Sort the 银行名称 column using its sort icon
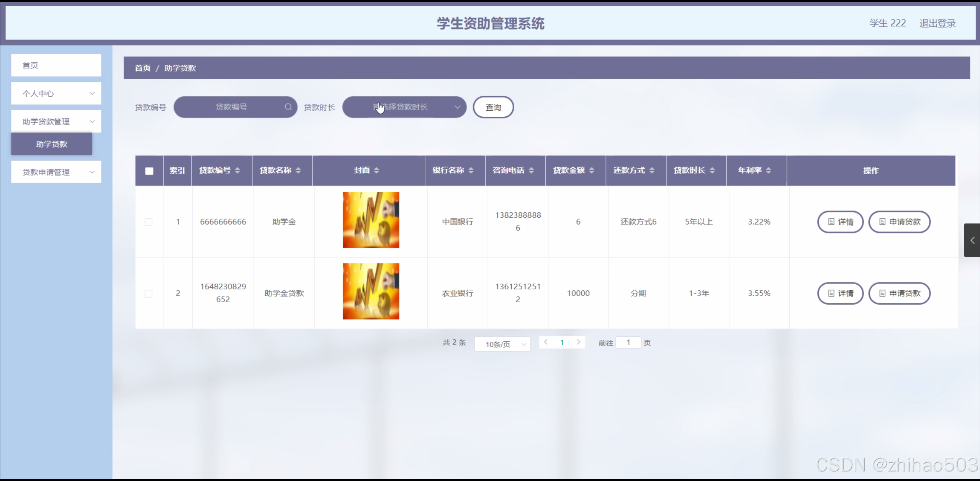The height and width of the screenshot is (481, 980). (x=471, y=170)
